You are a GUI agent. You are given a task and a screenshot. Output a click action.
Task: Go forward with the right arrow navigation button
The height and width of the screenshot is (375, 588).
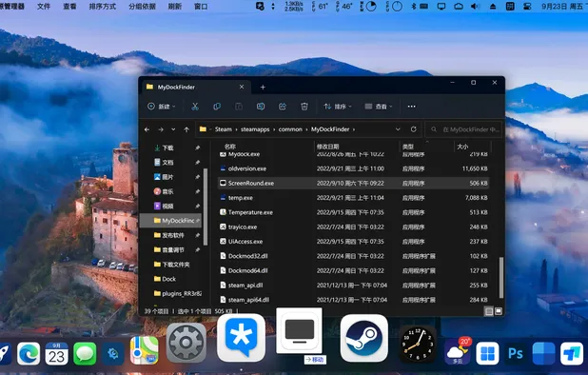pyautogui.click(x=161, y=129)
